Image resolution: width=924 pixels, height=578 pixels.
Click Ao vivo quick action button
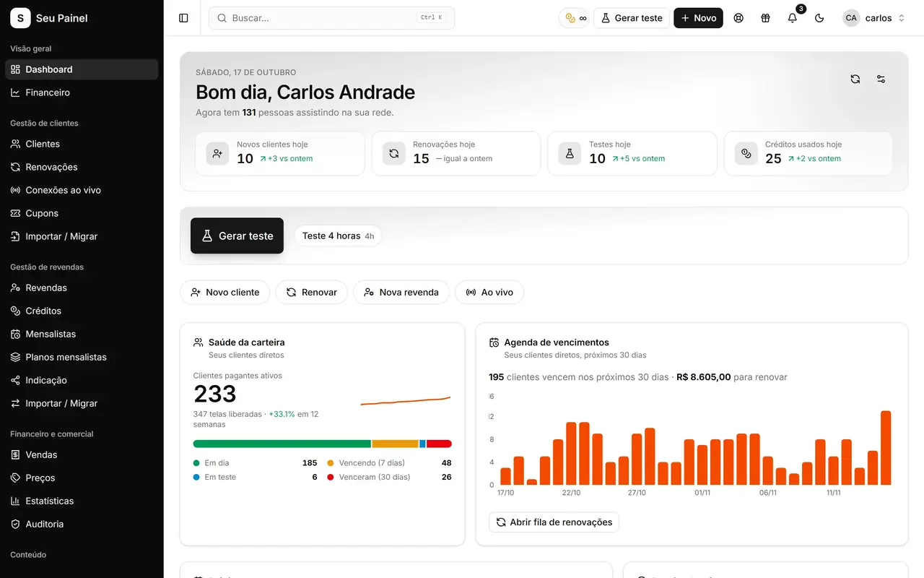tap(489, 292)
